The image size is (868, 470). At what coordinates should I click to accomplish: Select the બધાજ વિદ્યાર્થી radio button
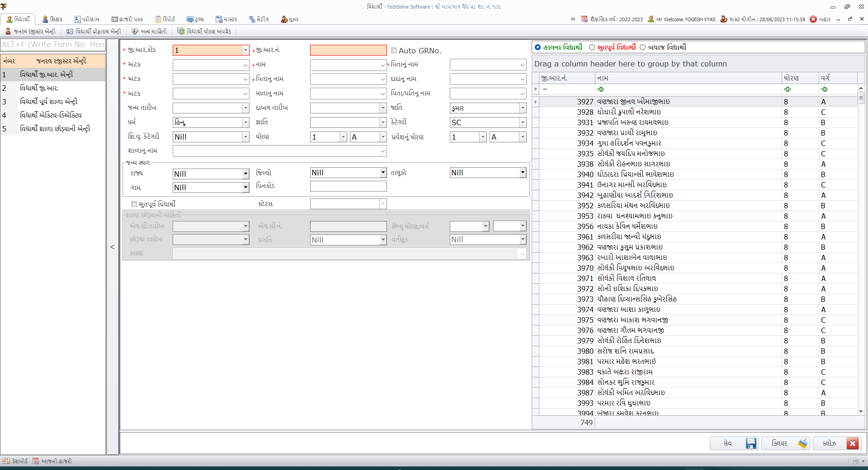(642, 47)
